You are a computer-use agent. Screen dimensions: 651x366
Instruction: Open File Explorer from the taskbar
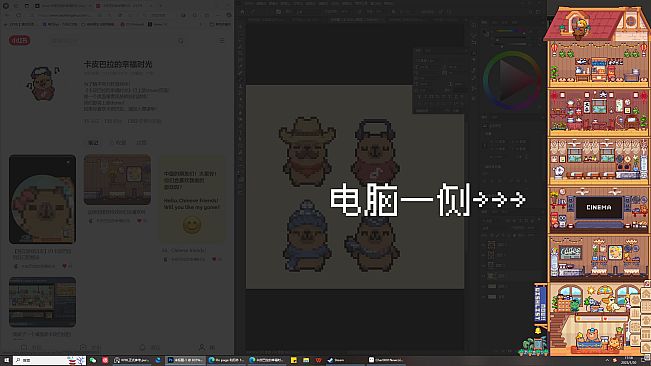tap(306, 360)
